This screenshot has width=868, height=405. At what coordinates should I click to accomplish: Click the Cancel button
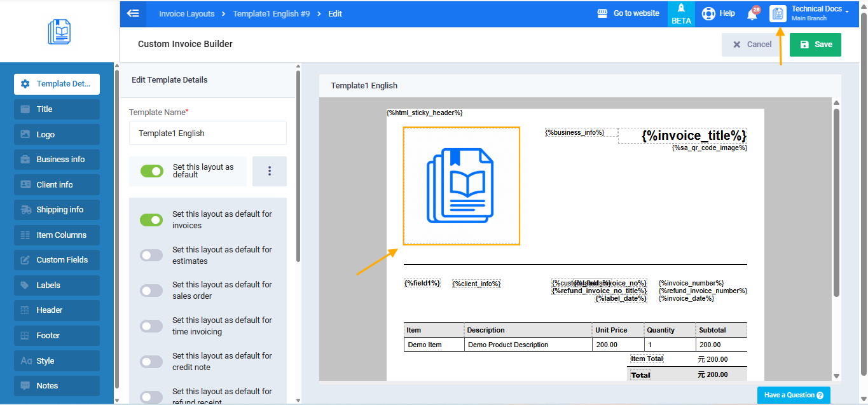click(753, 45)
